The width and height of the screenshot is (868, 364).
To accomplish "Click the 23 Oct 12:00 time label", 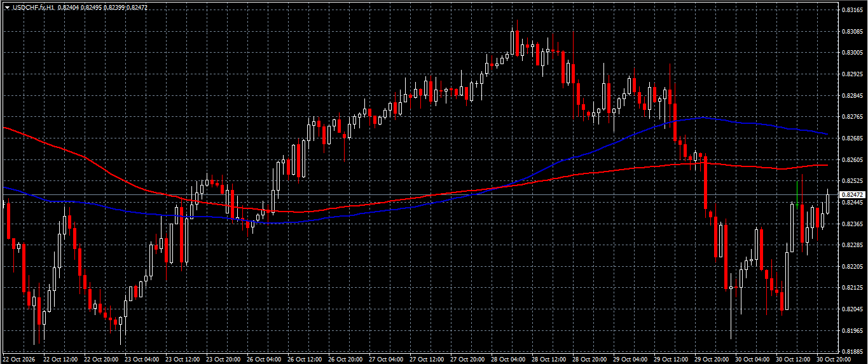I will (183, 360).
